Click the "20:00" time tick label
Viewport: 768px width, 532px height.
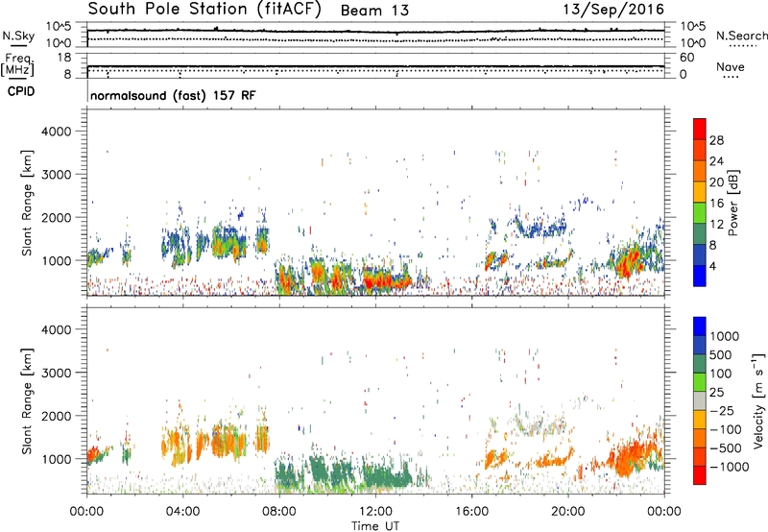point(567,512)
